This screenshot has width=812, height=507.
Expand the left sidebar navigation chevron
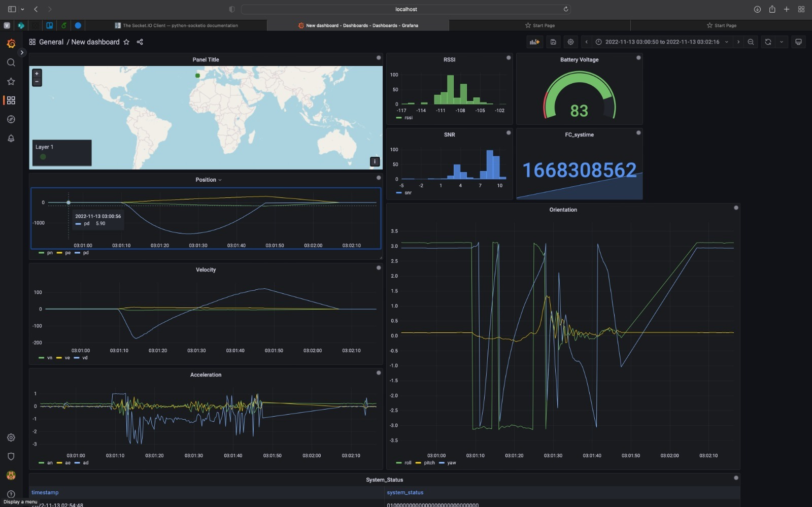[x=22, y=52]
